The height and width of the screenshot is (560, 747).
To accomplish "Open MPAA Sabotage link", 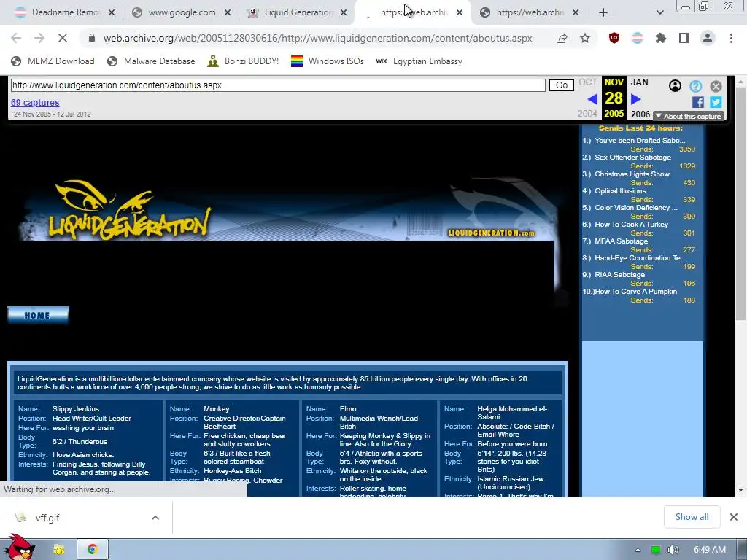I will pyautogui.click(x=622, y=241).
